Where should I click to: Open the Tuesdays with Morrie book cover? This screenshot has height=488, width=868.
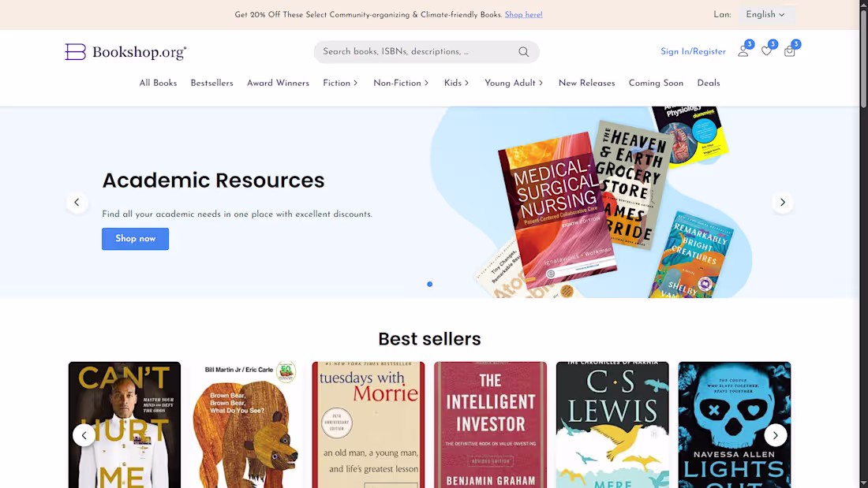[x=368, y=424]
